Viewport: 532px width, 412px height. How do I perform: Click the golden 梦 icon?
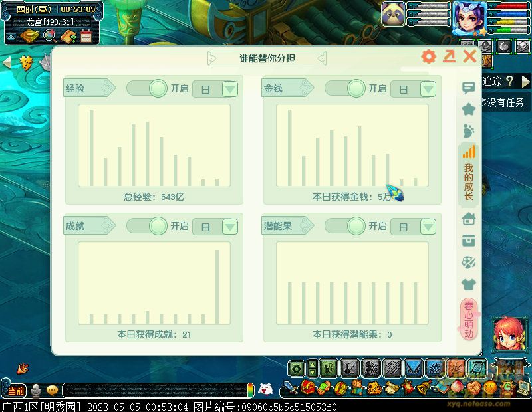(x=27, y=62)
